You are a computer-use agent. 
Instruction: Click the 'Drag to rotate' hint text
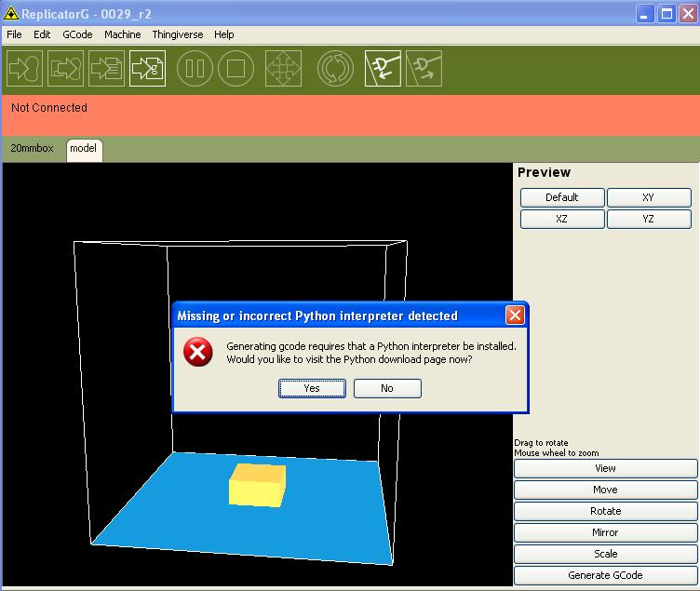541,442
